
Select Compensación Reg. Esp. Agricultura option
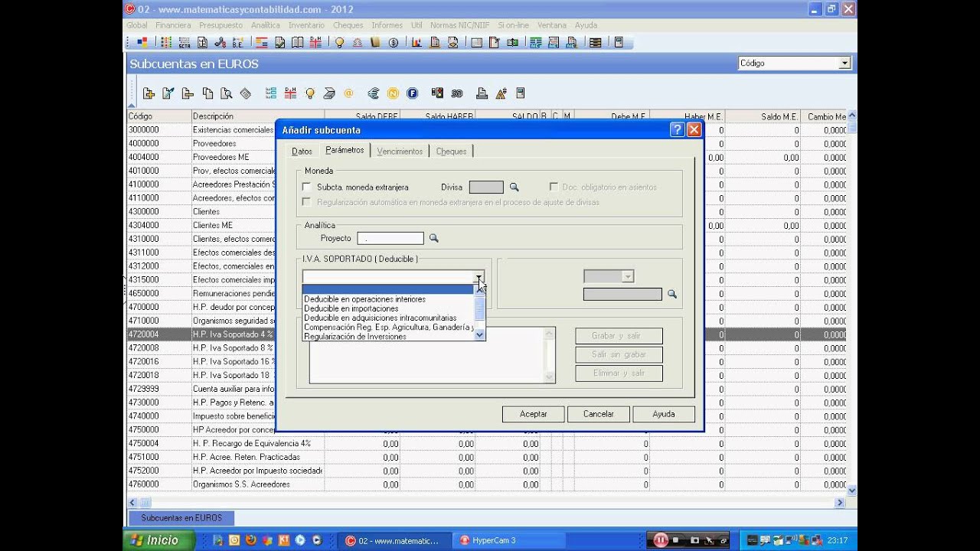[388, 327]
